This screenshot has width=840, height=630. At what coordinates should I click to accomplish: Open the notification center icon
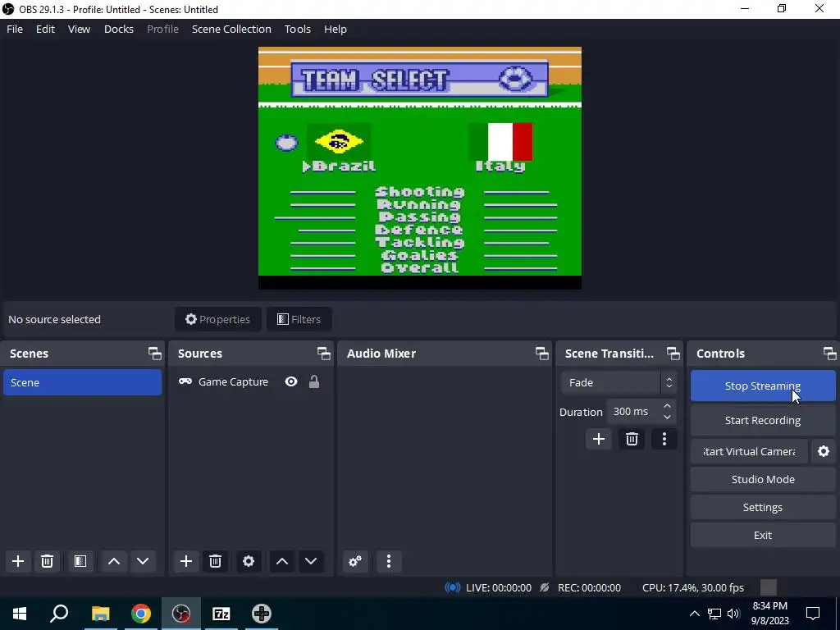[x=813, y=614]
